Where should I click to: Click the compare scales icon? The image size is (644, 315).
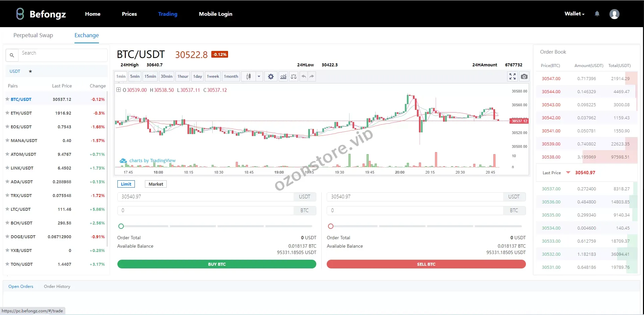point(293,77)
